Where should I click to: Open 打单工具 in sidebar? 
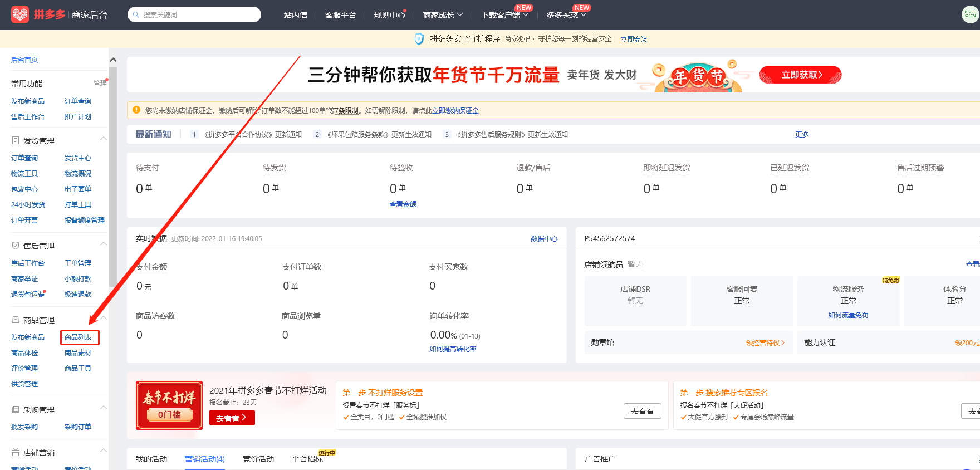coord(78,205)
